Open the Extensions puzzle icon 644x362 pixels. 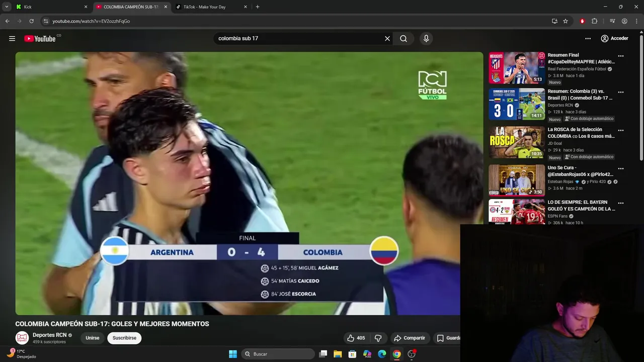click(x=595, y=21)
